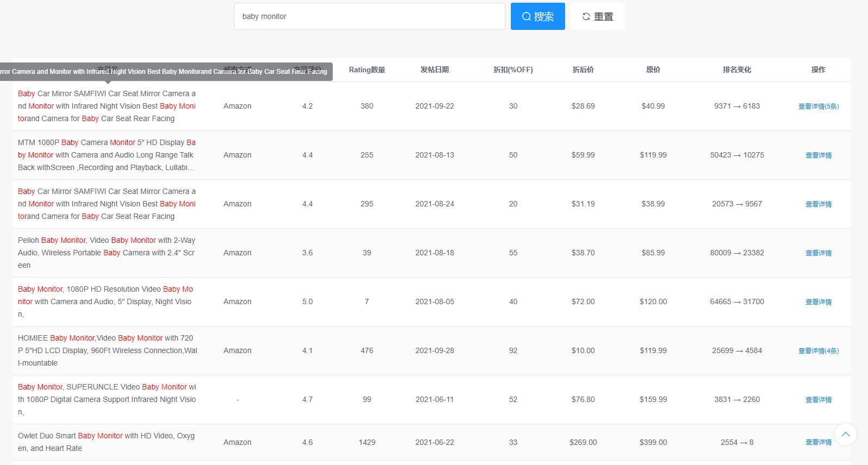Select the HOMIEE Baby Monitor product title
The image size is (868, 465).
(x=107, y=350)
